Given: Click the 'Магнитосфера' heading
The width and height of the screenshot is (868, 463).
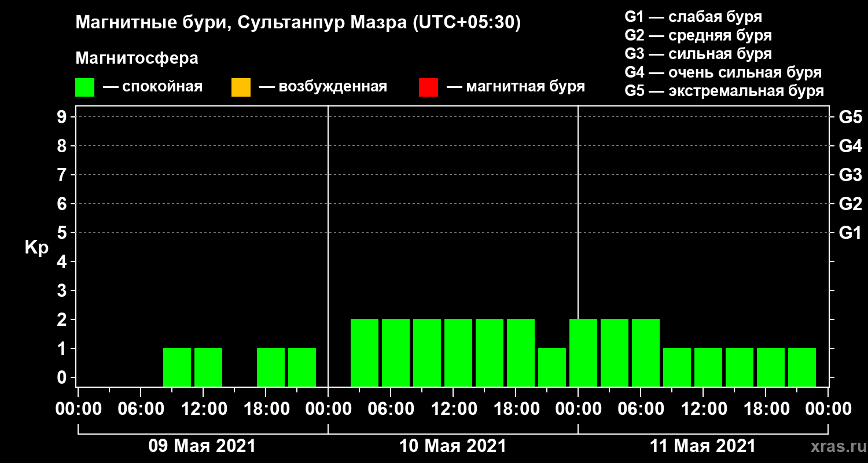Looking at the screenshot, I should [137, 58].
